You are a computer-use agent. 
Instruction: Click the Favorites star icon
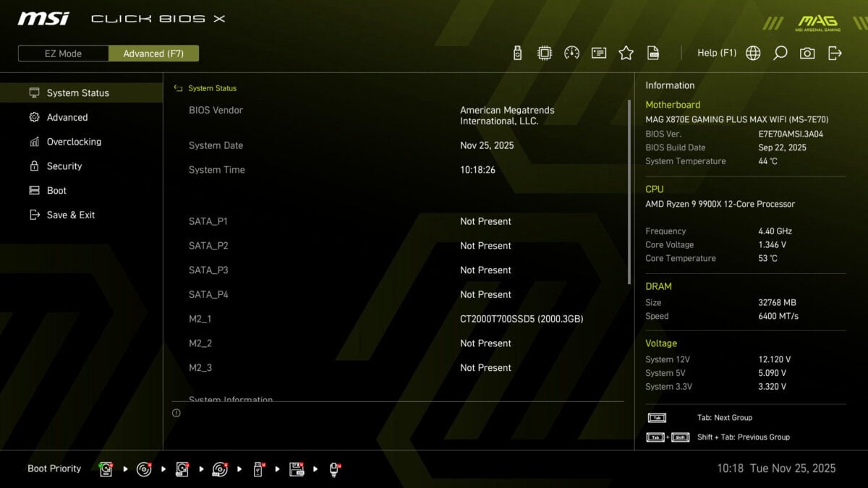tap(624, 53)
